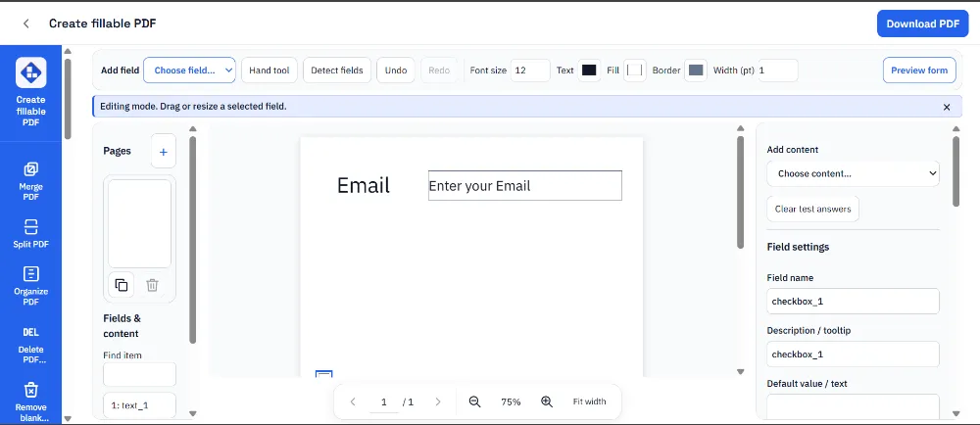Click the Redo button
980x425 pixels.
(439, 71)
